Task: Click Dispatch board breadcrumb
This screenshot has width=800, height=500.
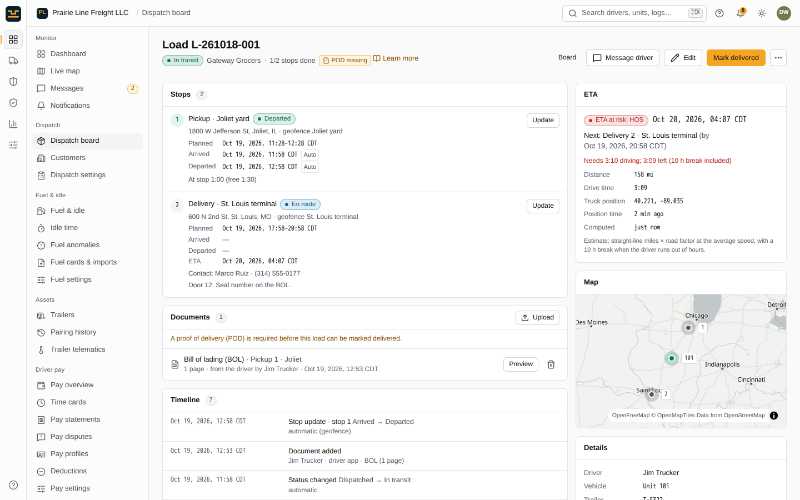Action: coord(166,13)
